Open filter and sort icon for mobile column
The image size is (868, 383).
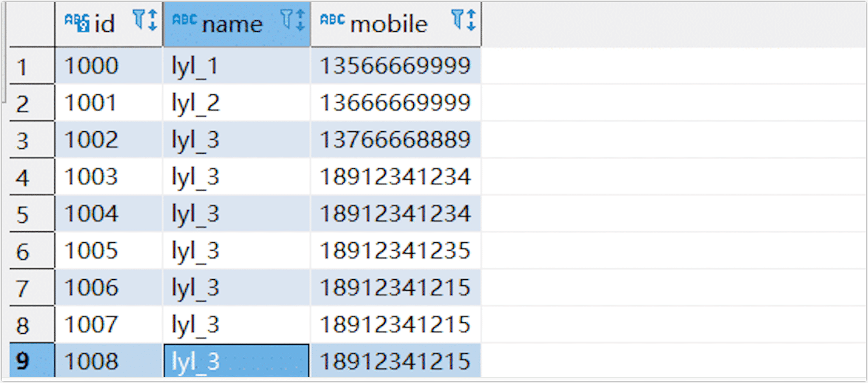[x=463, y=21]
